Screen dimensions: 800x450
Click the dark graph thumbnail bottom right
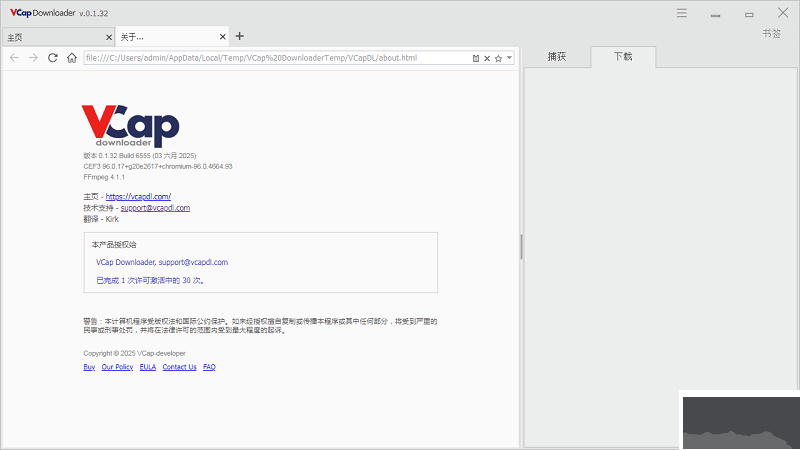click(741, 423)
